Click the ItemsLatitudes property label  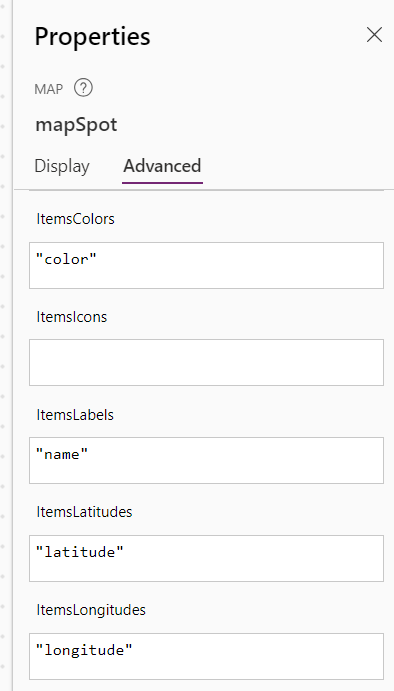pos(84,512)
